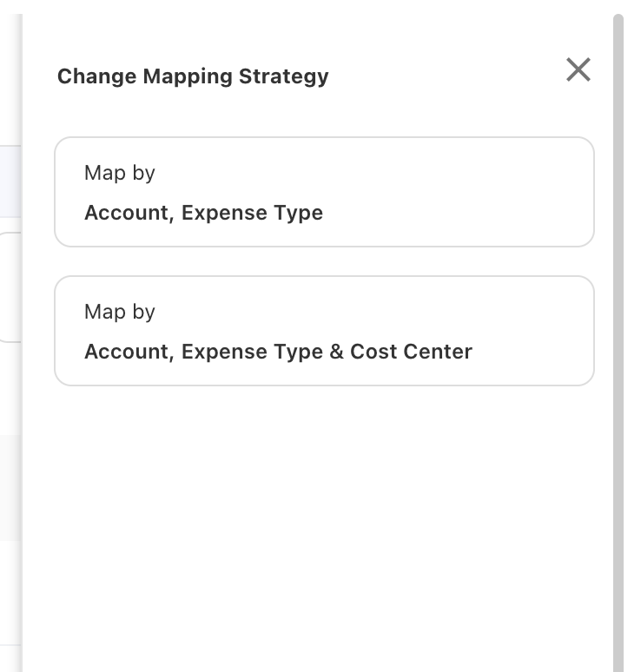Click 'Map by' label in first card
This screenshot has height=672, width=641.
(119, 173)
